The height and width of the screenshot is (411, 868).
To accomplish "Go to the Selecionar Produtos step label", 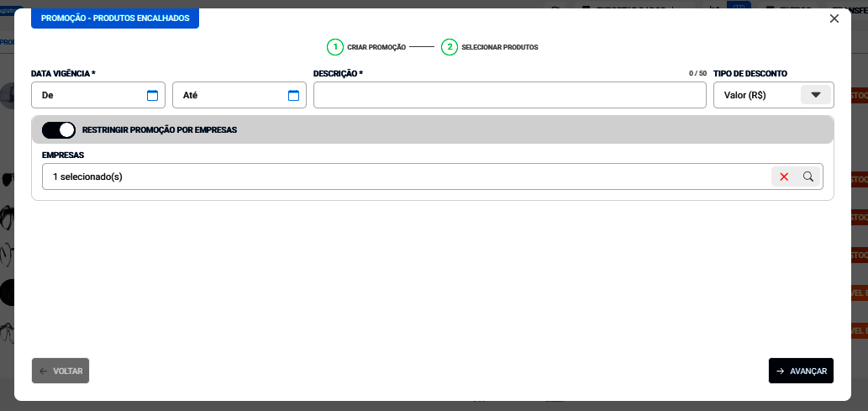I will [500, 48].
